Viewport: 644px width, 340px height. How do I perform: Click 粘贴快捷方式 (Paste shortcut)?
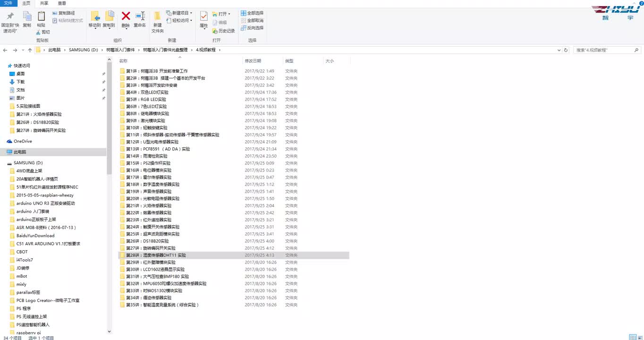point(68,20)
